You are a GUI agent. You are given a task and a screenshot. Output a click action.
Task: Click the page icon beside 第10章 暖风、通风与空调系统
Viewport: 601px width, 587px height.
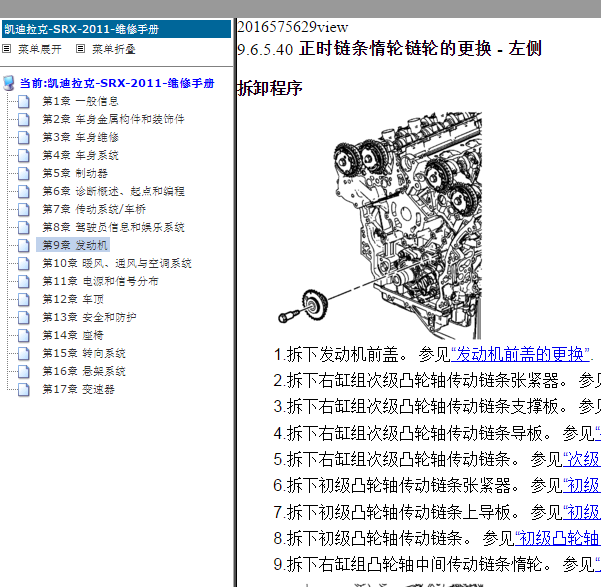[x=23, y=264]
